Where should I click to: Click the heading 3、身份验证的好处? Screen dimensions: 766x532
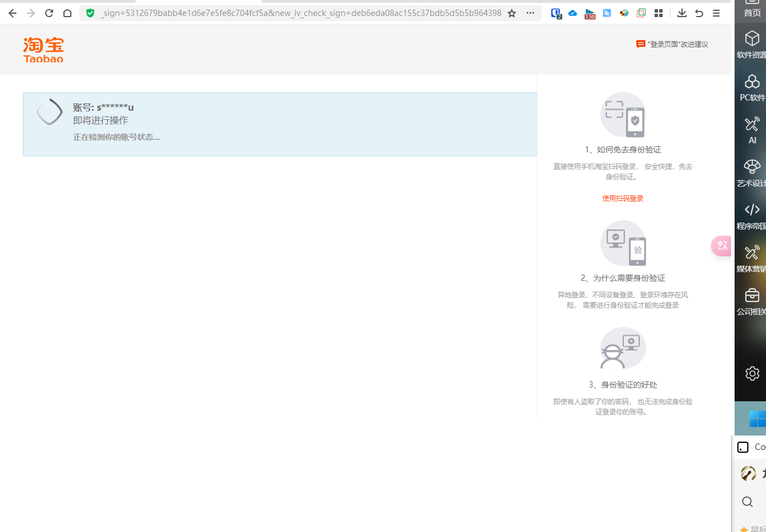tap(623, 385)
